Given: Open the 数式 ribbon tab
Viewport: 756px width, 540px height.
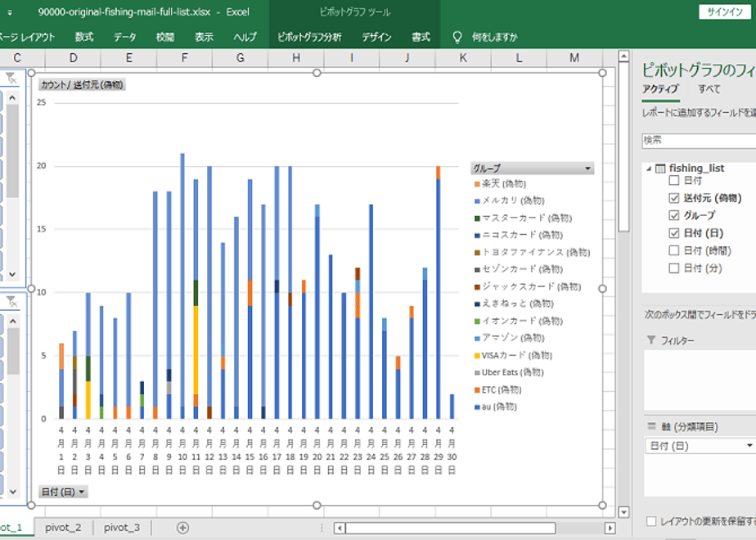Looking at the screenshot, I should click(x=84, y=37).
